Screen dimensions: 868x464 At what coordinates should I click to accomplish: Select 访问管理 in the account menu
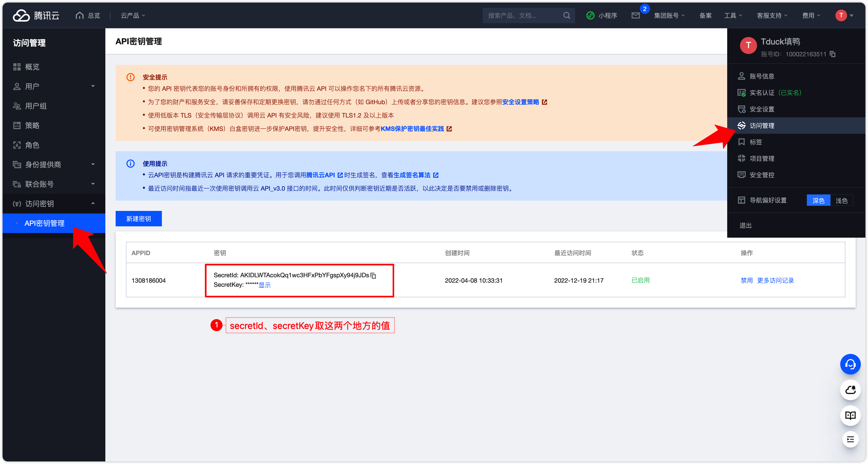click(x=762, y=126)
